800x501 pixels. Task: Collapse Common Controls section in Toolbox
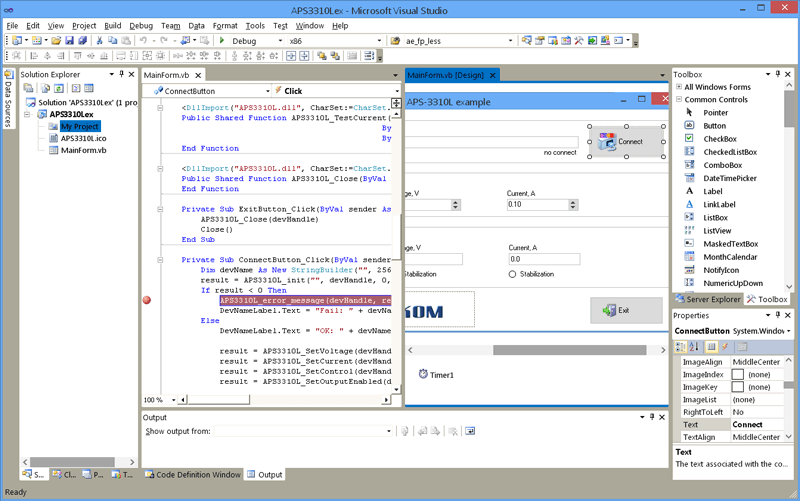pos(679,99)
